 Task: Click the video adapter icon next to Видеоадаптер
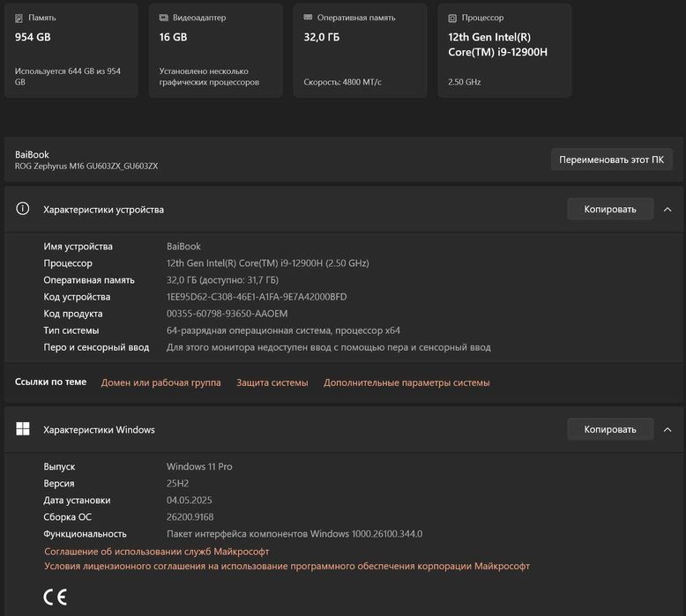[164, 18]
